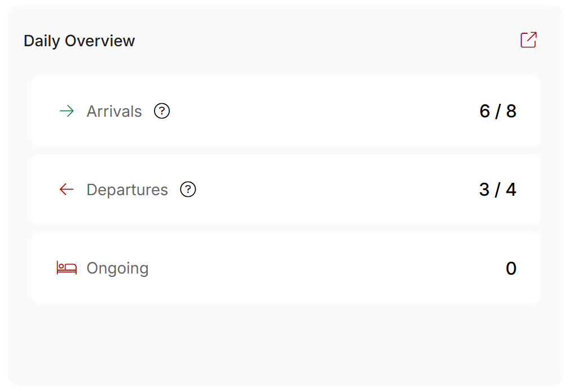Viewport: 577px width, 392px height.
Task: Click the number 8 in the Arrivals total
Action: (511, 111)
